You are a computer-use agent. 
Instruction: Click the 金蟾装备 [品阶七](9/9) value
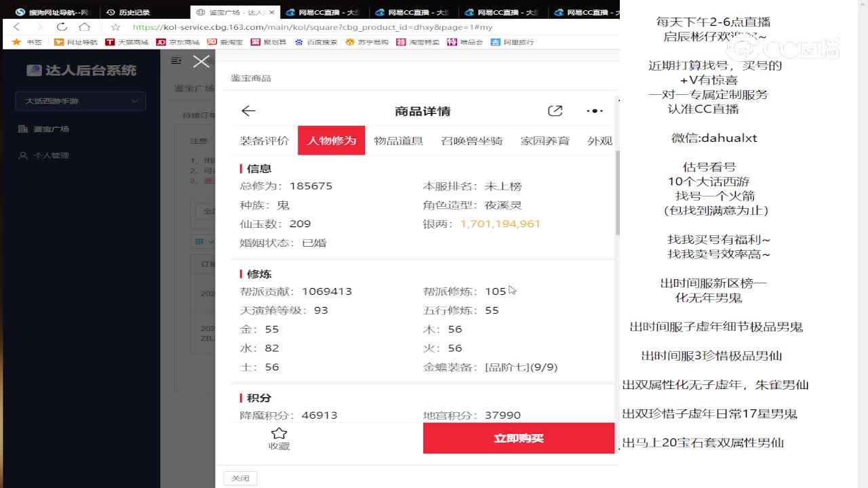[521, 367]
